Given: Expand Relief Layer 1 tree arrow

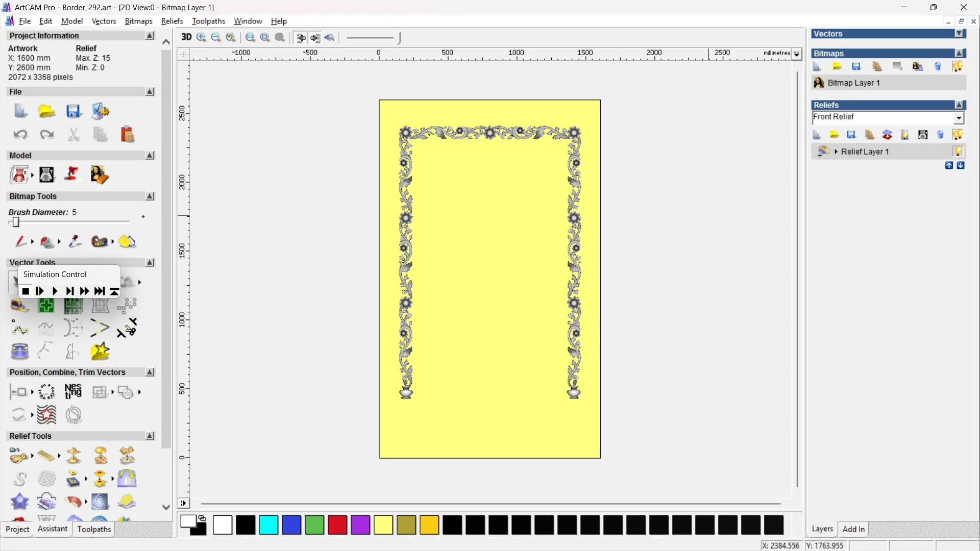Looking at the screenshot, I should [836, 152].
